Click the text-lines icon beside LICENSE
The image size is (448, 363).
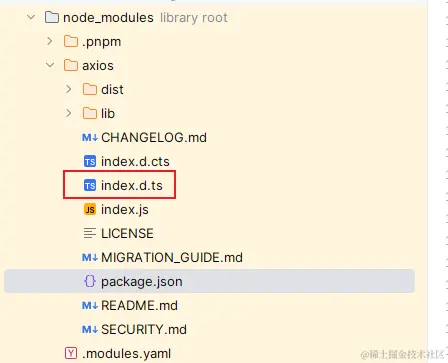(x=90, y=233)
